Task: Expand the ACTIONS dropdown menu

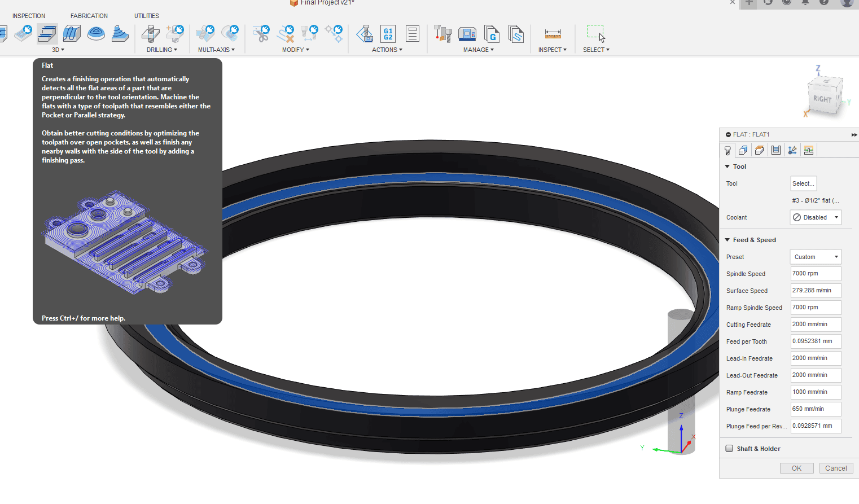Action: (x=387, y=50)
